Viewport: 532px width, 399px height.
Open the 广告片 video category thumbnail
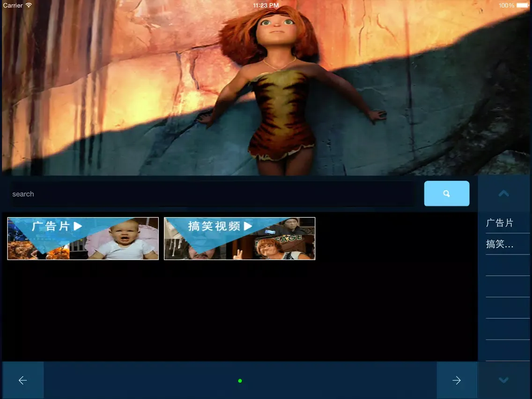point(83,238)
